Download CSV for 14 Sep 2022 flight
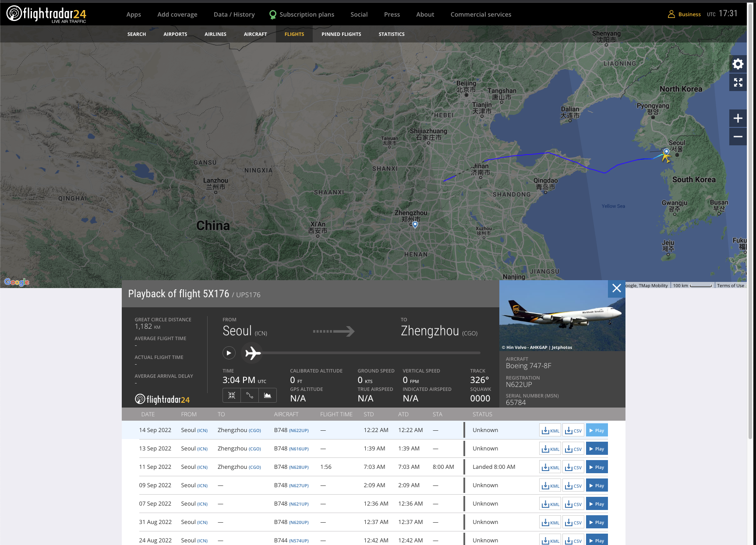Viewport: 756px width, 545px height. pos(573,430)
